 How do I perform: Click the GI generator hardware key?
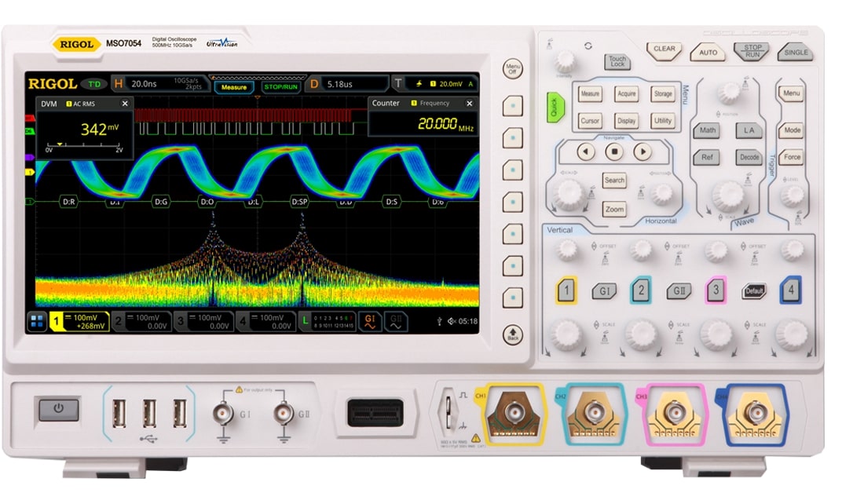point(604,291)
